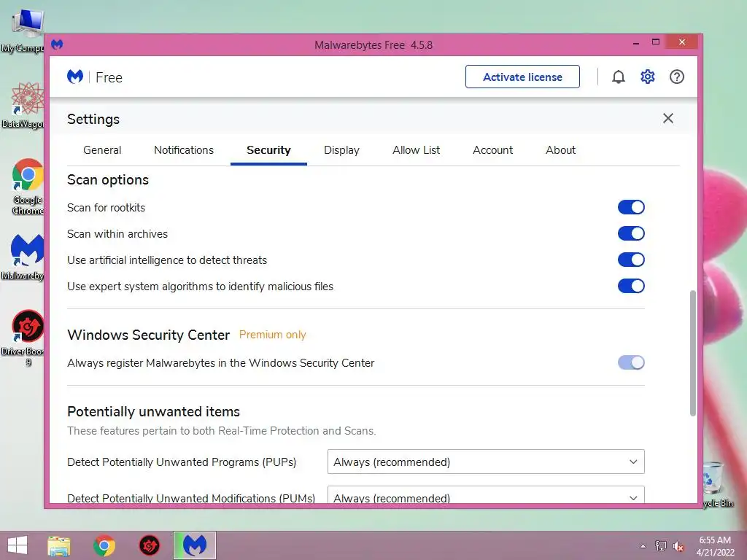Maximize the Malwarebytes window
The height and width of the screenshot is (560, 747).
(656, 42)
